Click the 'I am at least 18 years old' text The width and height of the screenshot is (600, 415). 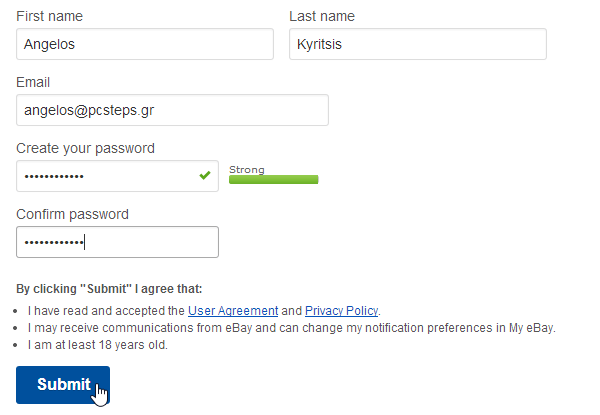(x=98, y=345)
